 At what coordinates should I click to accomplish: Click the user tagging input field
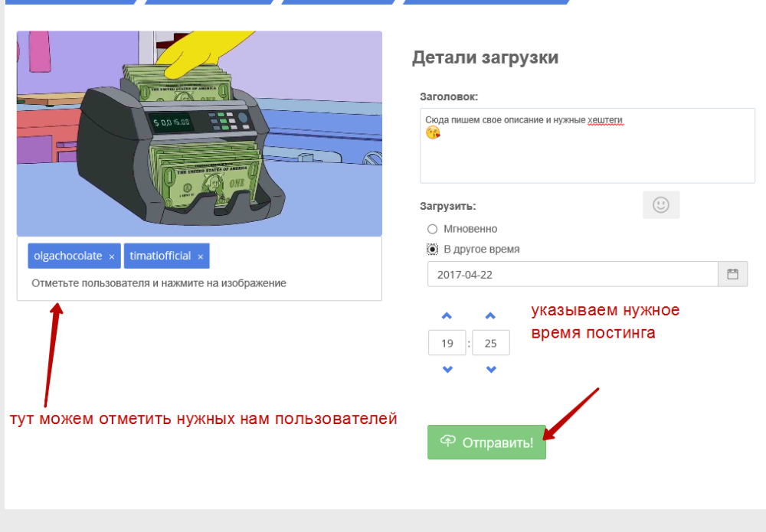pyautogui.click(x=199, y=283)
